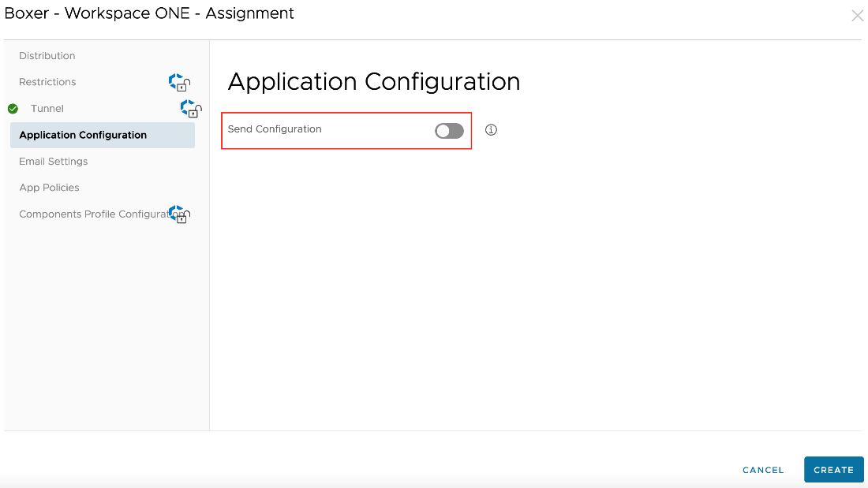Open App Policies
The width and height of the screenshot is (868, 488).
[49, 188]
